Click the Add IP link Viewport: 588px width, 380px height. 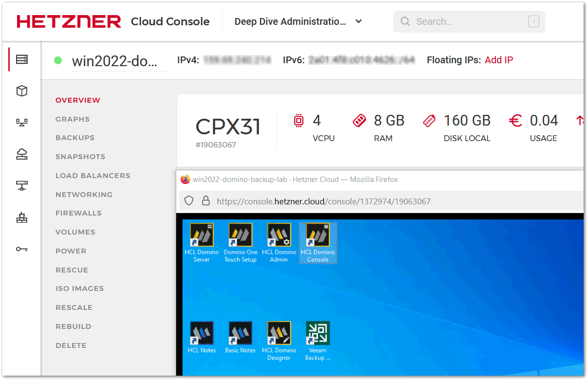(x=499, y=60)
